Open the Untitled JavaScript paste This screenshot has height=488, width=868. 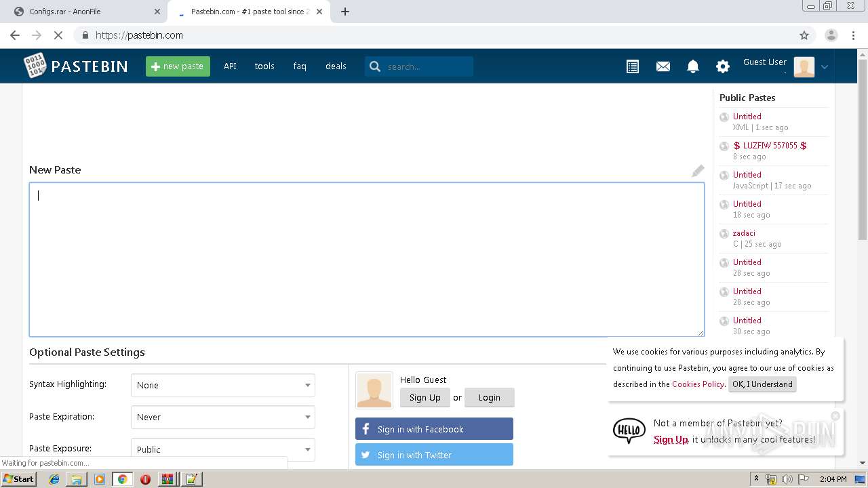click(747, 174)
